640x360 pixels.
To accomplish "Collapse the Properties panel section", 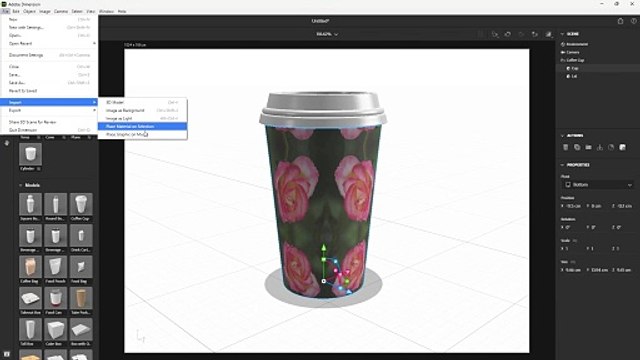I will [x=562, y=165].
